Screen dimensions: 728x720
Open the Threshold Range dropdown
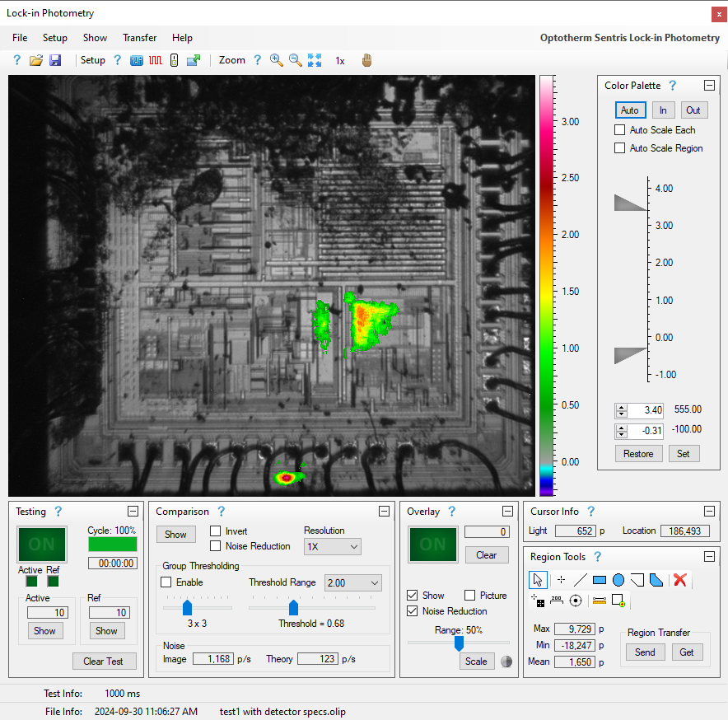(x=352, y=582)
